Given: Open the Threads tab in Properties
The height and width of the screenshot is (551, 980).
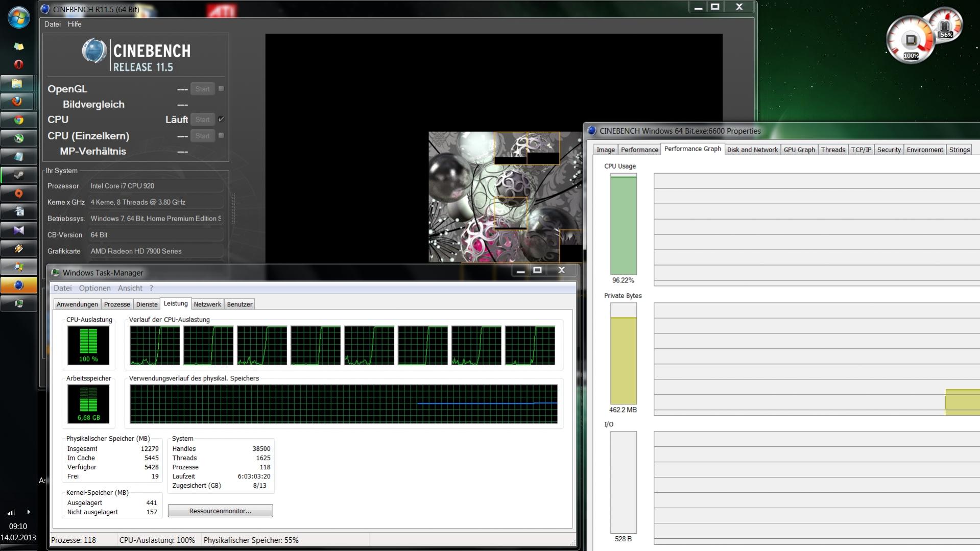Looking at the screenshot, I should tap(833, 150).
